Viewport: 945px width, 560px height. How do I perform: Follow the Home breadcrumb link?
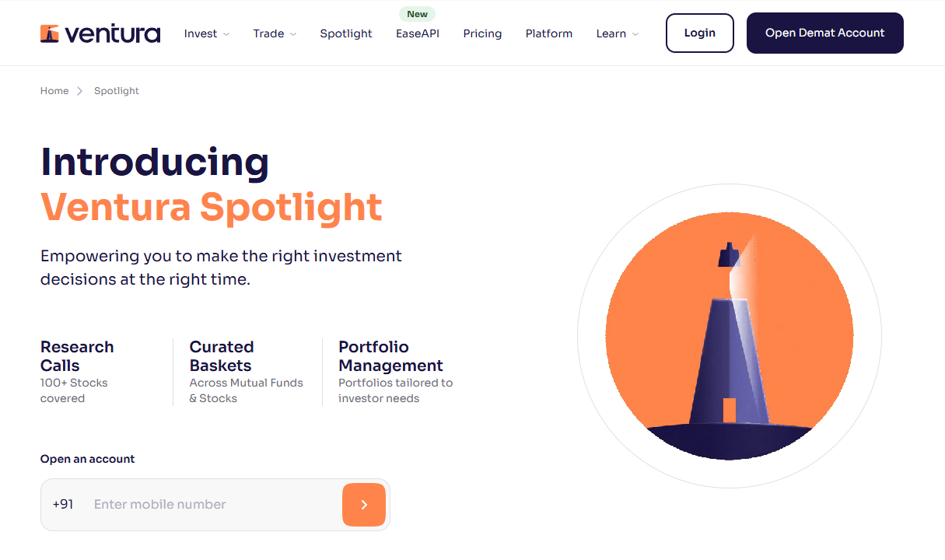(x=54, y=91)
